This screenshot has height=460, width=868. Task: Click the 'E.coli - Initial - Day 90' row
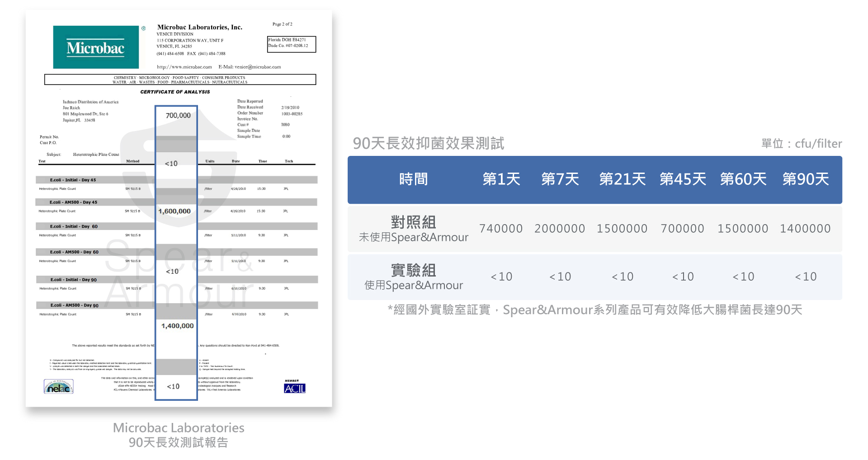(177, 280)
